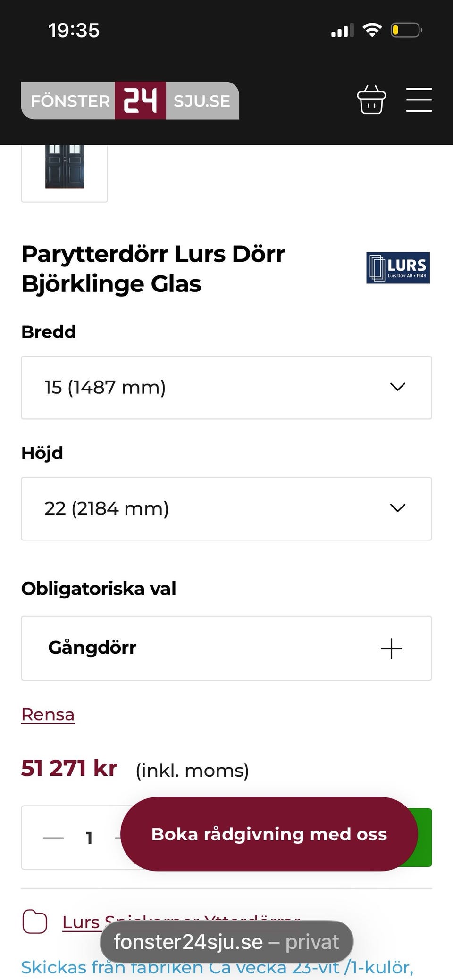
Task: Select the dark door thumbnail image
Action: click(x=65, y=167)
